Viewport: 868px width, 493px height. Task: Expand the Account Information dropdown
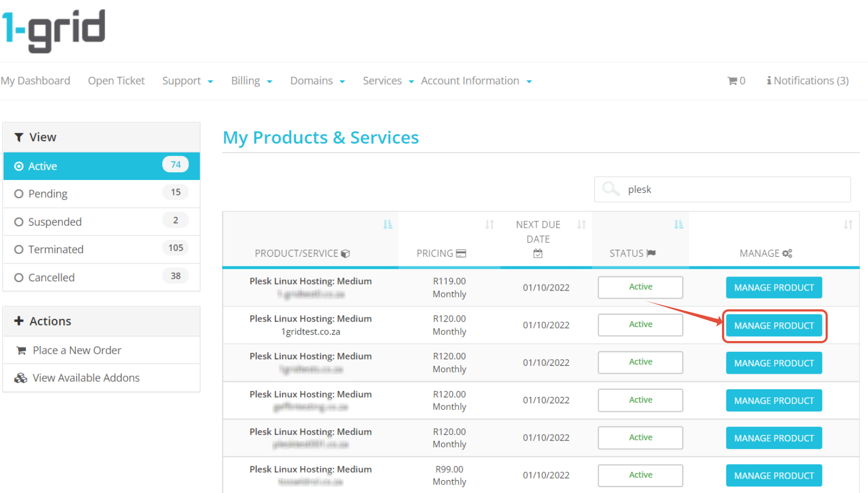coord(477,81)
